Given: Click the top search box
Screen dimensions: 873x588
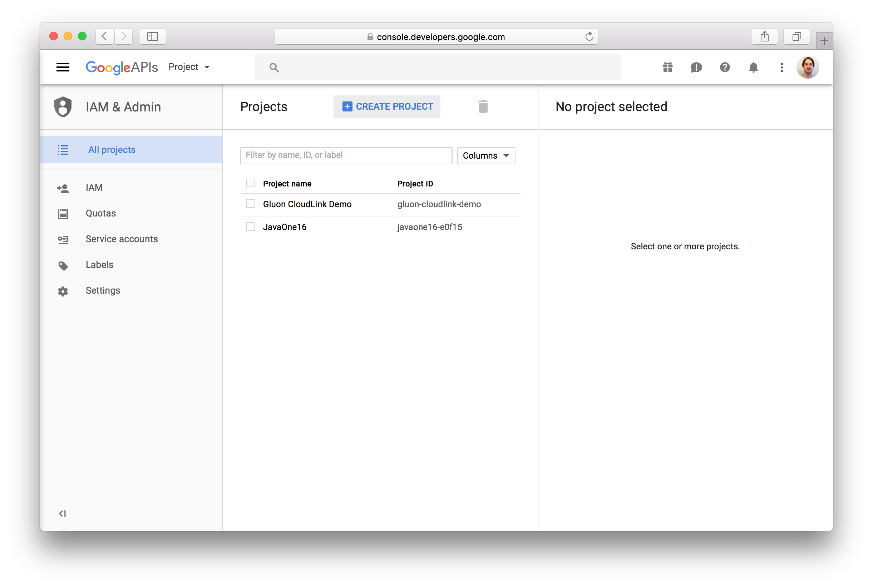Looking at the screenshot, I should click(437, 67).
